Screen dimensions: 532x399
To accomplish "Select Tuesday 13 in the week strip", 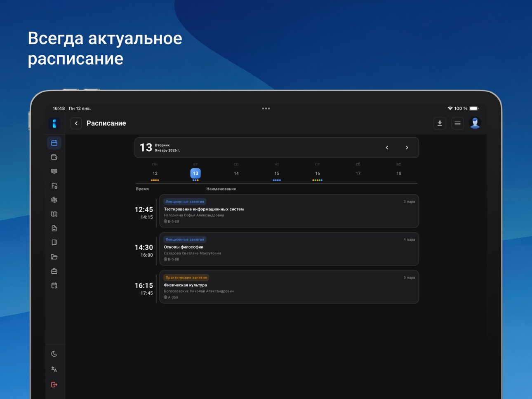I will pos(195,174).
